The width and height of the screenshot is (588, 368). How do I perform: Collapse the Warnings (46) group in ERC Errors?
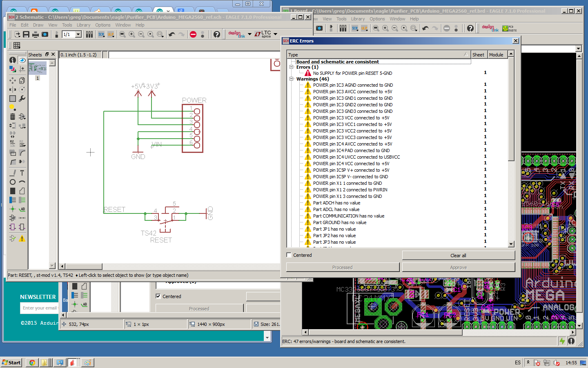(x=292, y=79)
